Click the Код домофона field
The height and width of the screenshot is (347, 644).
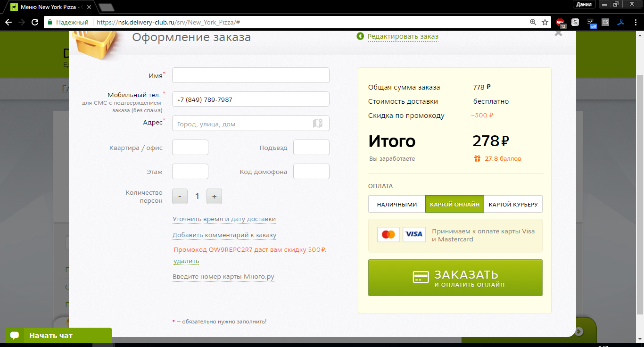(x=311, y=172)
